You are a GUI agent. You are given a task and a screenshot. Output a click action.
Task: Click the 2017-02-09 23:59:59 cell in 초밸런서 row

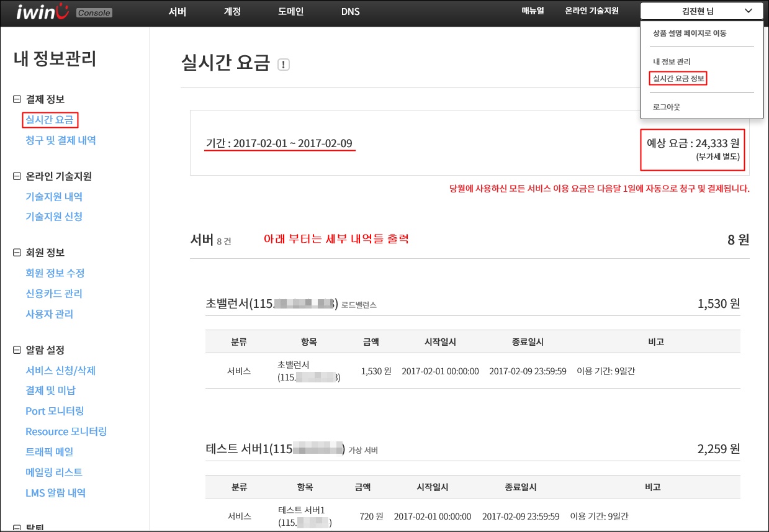pos(528,371)
